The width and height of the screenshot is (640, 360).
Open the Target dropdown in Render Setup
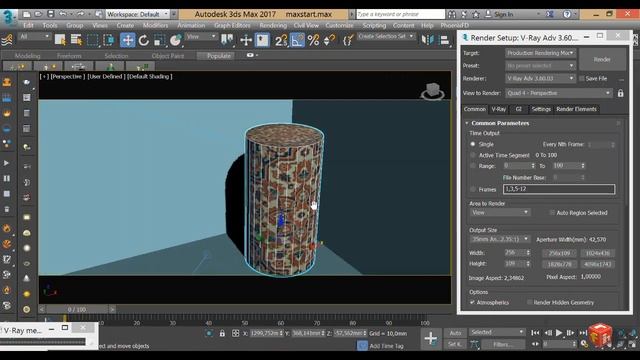click(x=540, y=53)
